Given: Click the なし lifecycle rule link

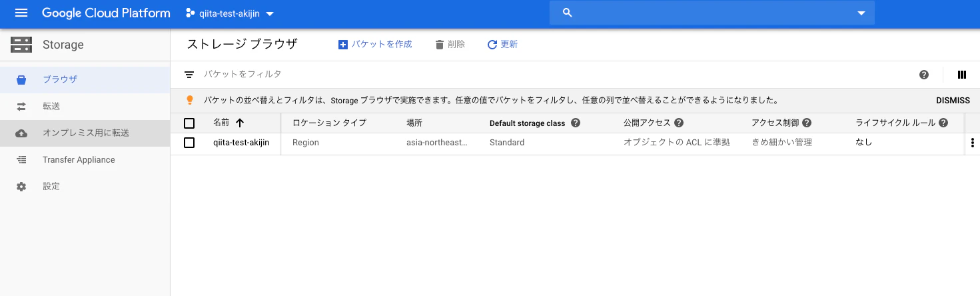Looking at the screenshot, I should (x=864, y=143).
